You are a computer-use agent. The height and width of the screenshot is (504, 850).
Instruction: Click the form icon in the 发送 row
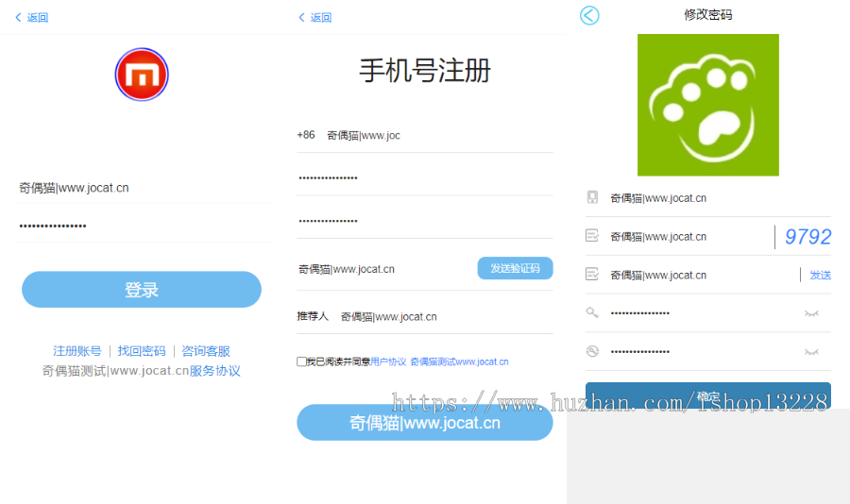[592, 275]
